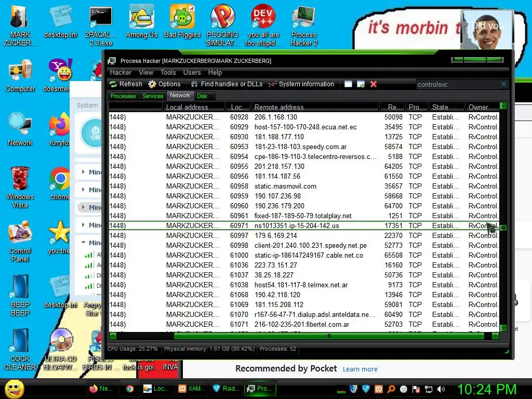Image resolution: width=532 pixels, height=399 pixels.
Task: Click the red X terminate toolbar icon
Action: click(x=373, y=84)
